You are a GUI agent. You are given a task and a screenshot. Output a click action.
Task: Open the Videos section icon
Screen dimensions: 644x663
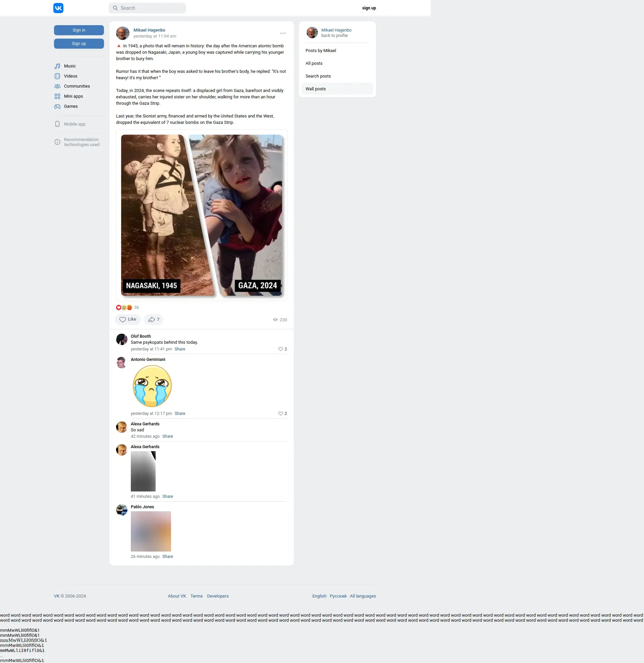(x=57, y=76)
